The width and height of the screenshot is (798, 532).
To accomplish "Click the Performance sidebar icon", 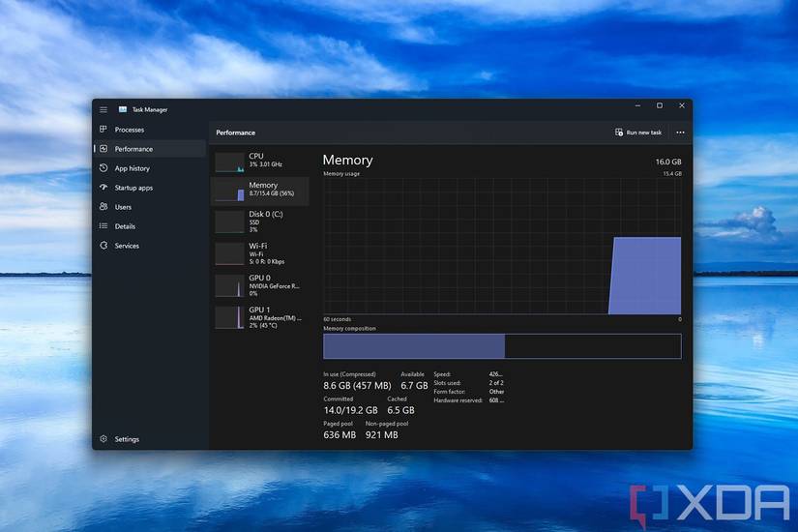I will pos(103,149).
